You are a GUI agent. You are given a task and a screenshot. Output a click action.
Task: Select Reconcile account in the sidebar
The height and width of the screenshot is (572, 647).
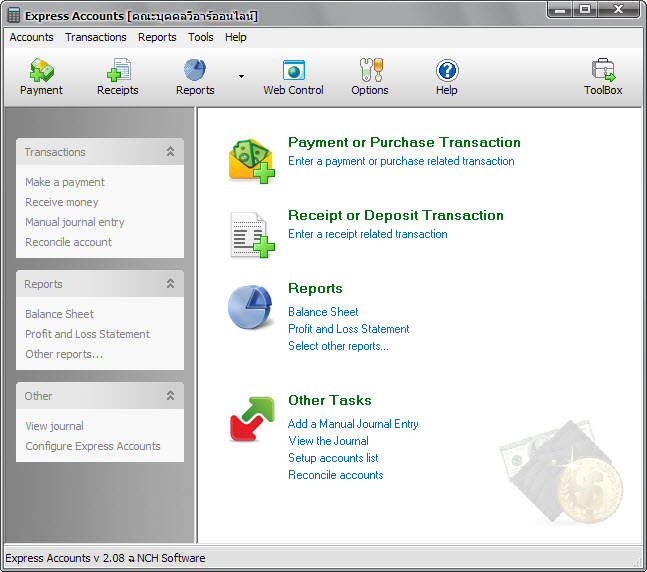[68, 242]
